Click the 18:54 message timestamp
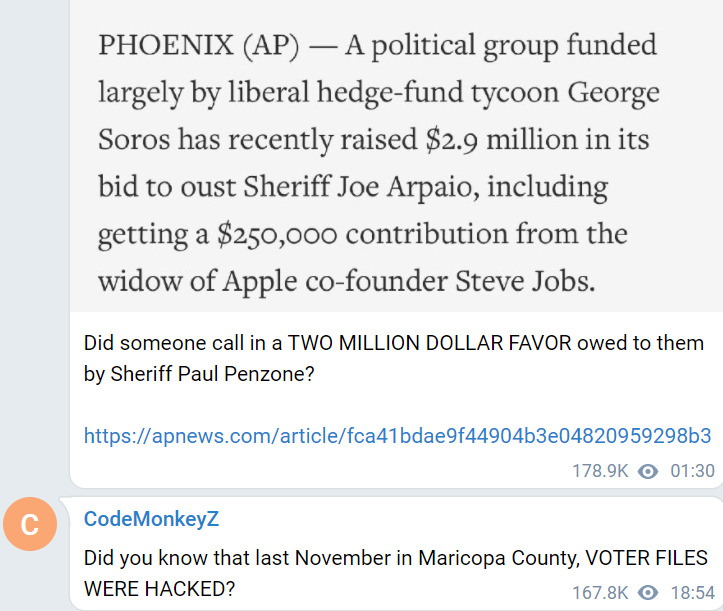 692,593
